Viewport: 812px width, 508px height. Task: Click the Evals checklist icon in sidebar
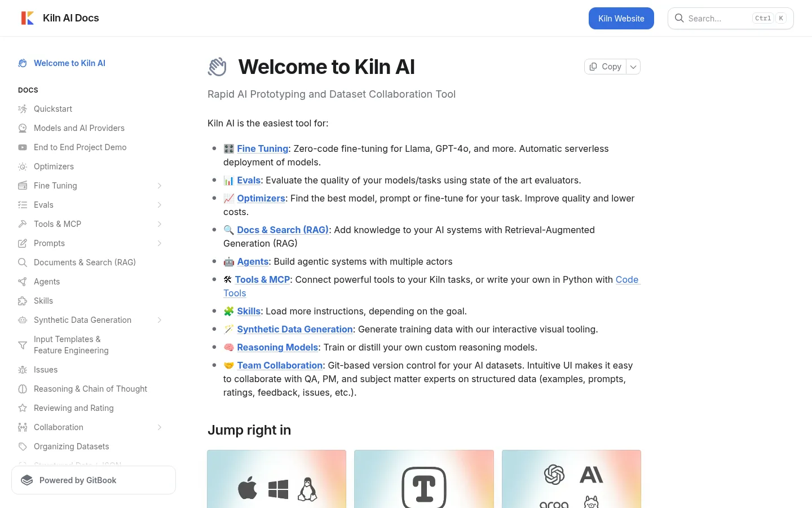point(23,205)
